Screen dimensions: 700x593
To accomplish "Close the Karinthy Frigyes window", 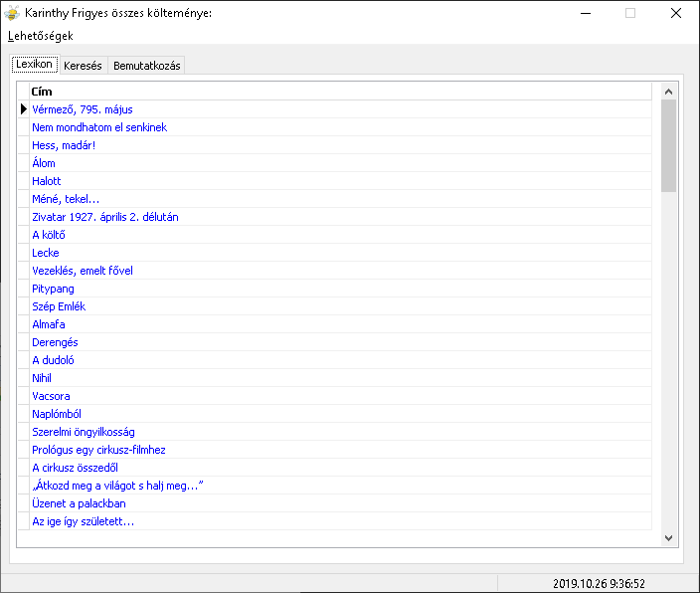I will click(x=676, y=13).
